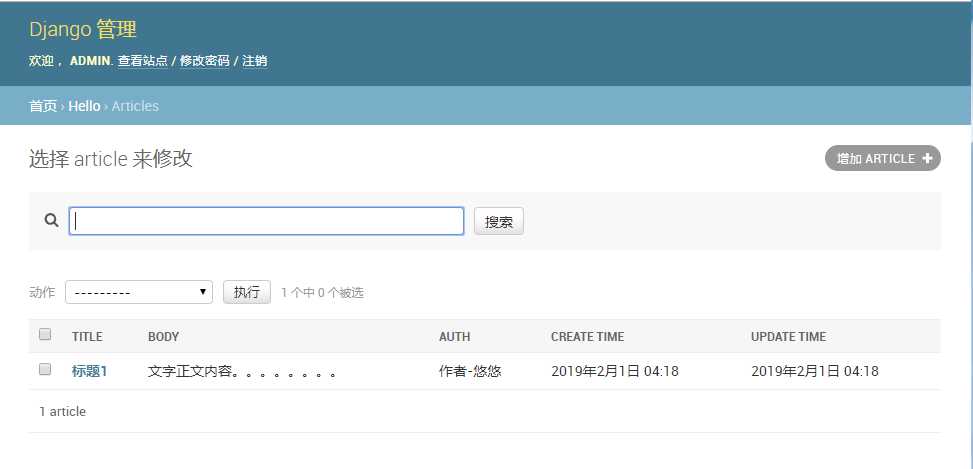The width and height of the screenshot is (973, 469).
Task: Sort by the AUTH column header
Action: coord(455,337)
